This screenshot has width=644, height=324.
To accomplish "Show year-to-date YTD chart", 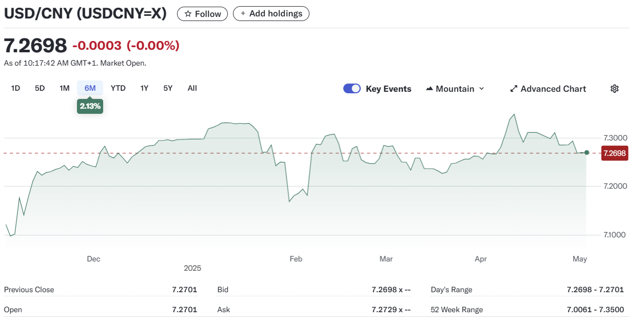I will click(118, 88).
